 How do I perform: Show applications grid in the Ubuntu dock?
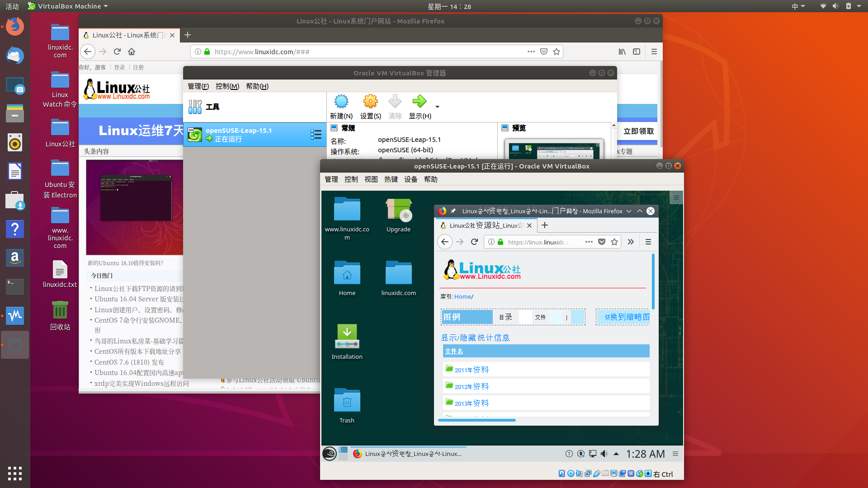point(15,473)
